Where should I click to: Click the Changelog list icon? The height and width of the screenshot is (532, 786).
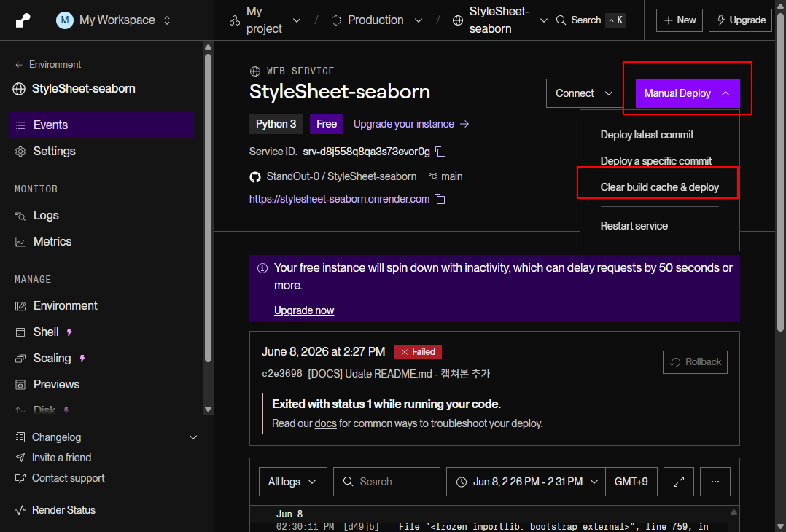click(20, 437)
